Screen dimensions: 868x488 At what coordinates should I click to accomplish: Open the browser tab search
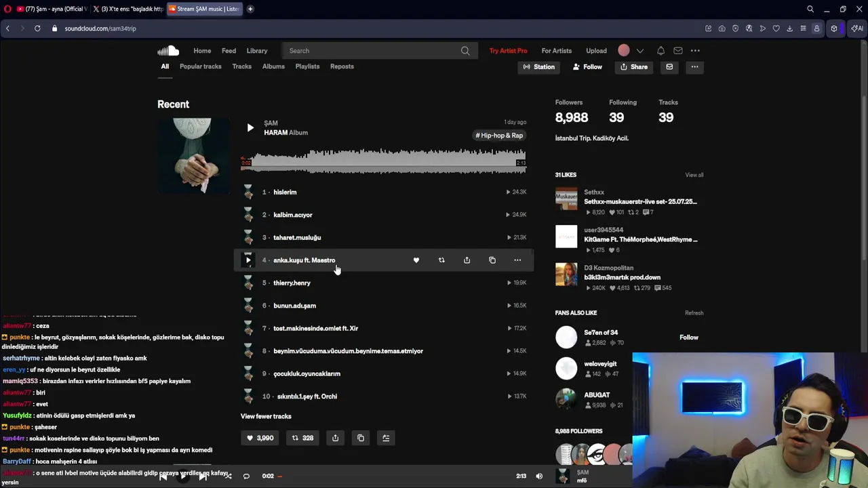point(810,9)
